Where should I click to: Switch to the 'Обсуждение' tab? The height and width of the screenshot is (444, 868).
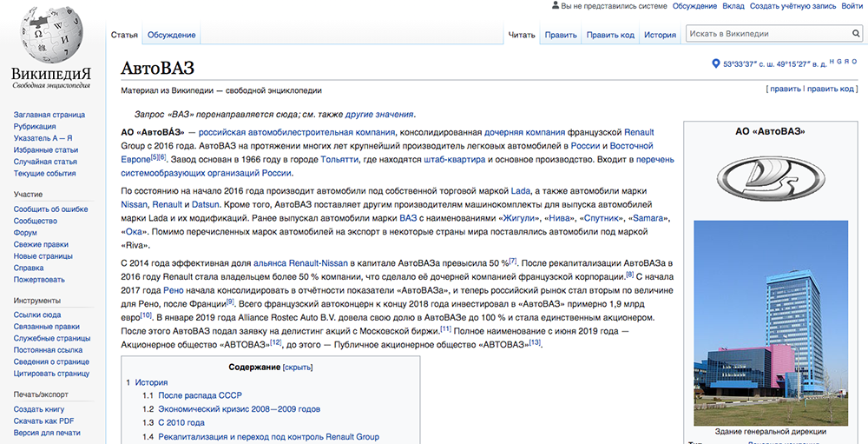[171, 36]
